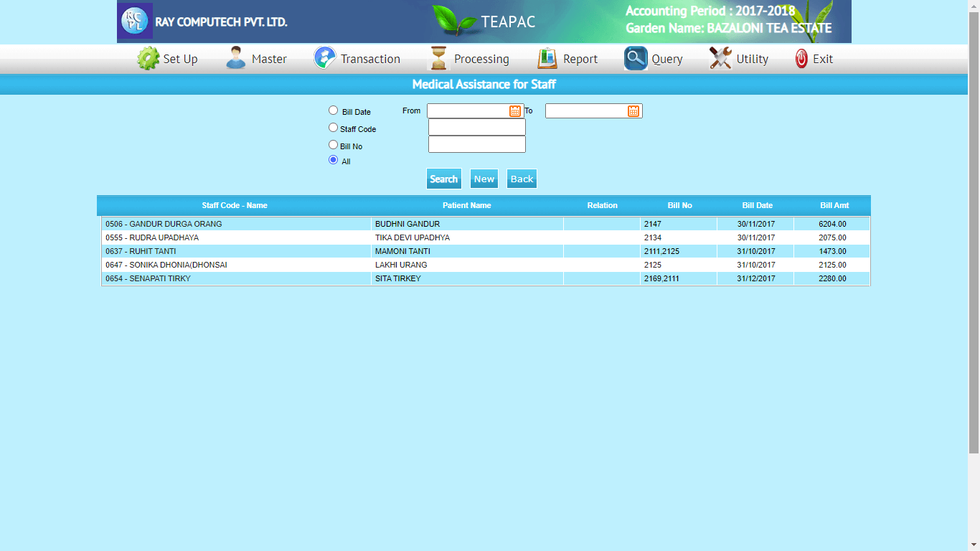
Task: Open the Transaction menu
Action: tap(370, 59)
